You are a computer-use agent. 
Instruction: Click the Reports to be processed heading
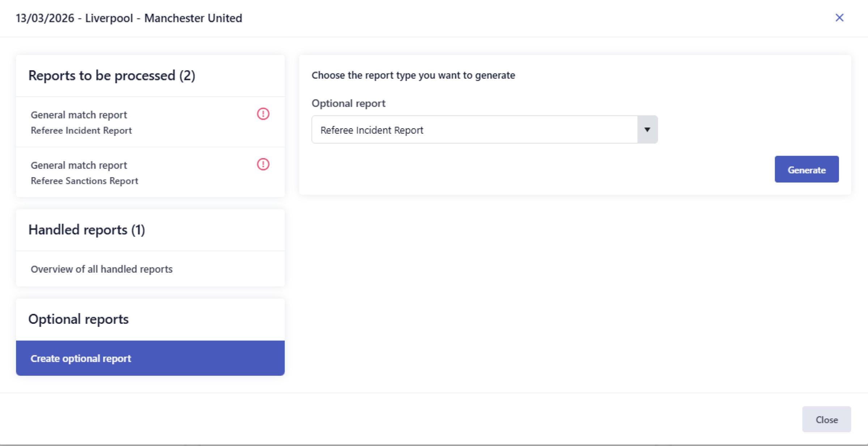pyautogui.click(x=112, y=76)
